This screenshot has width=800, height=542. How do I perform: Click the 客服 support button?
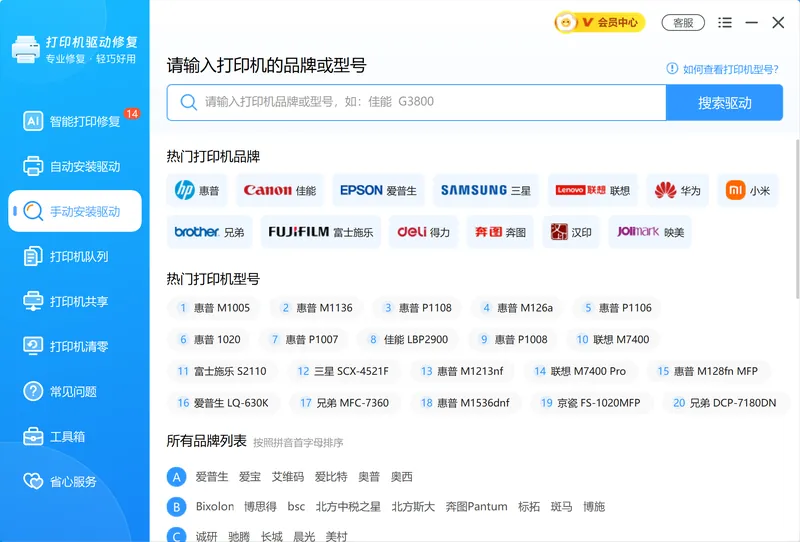(x=683, y=23)
